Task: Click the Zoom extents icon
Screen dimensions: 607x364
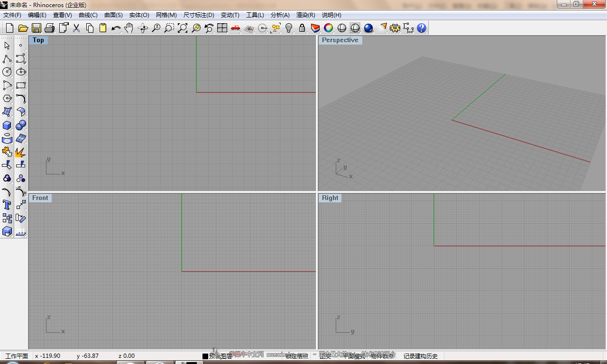Action: click(x=183, y=28)
